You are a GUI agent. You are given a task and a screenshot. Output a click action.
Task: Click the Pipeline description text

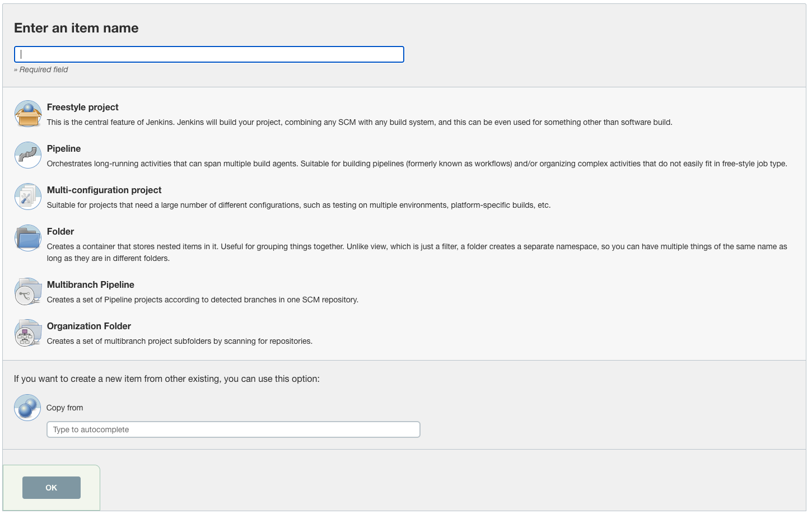point(417,163)
